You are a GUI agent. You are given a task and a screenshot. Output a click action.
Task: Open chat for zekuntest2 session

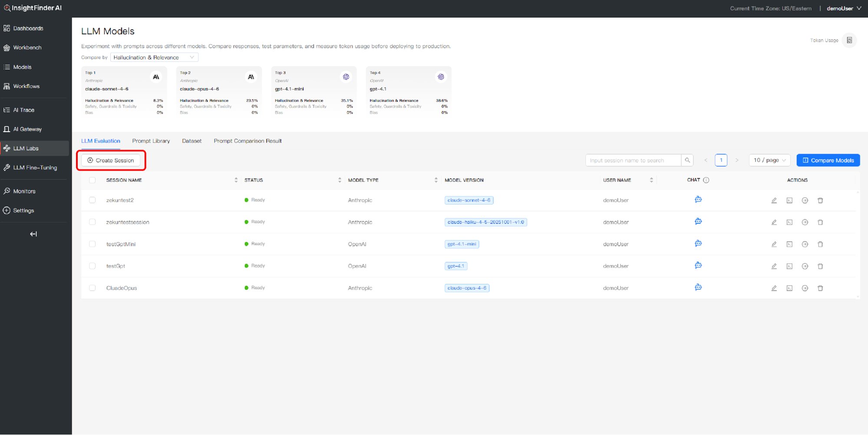pos(698,200)
